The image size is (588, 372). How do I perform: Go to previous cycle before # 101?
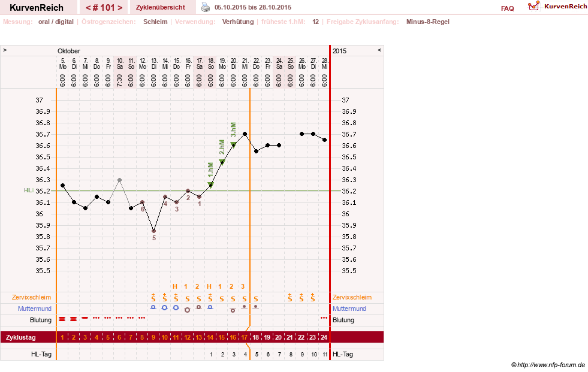[88, 8]
